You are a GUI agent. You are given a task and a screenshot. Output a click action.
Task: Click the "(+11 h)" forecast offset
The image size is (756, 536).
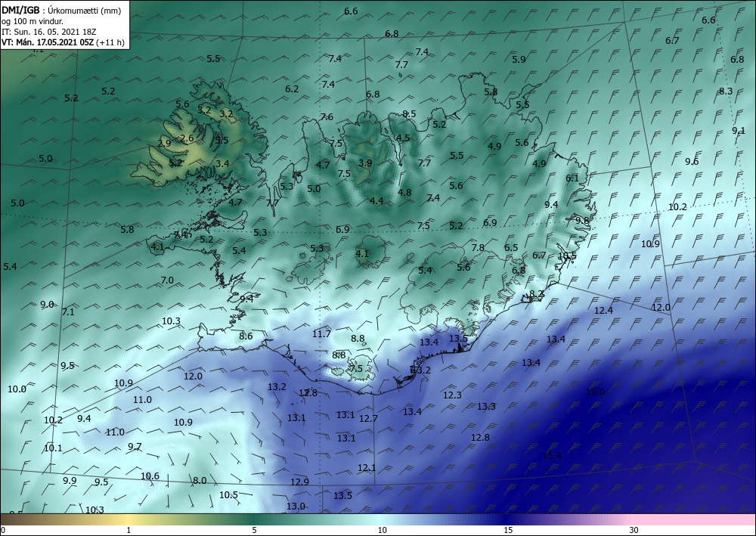110,42
